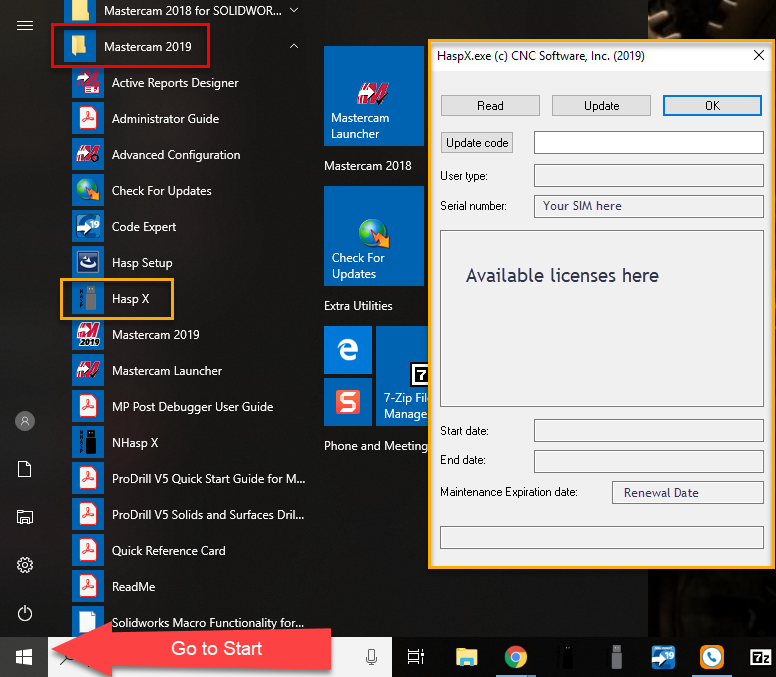Open the Start menu Power options
Screen dimensions: 776x677
click(x=25, y=614)
